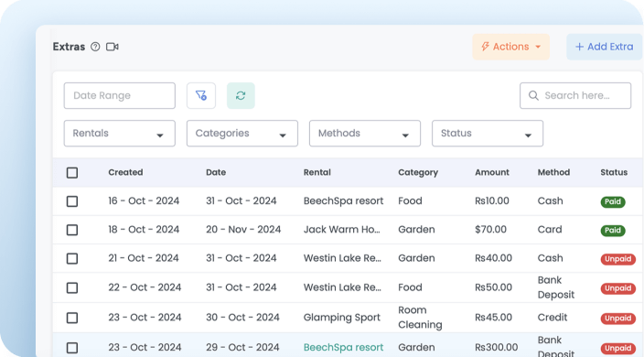Screen dimensions: 644x357
Task: Check the Rs300.00 row checkbox
Action: [72, 348]
